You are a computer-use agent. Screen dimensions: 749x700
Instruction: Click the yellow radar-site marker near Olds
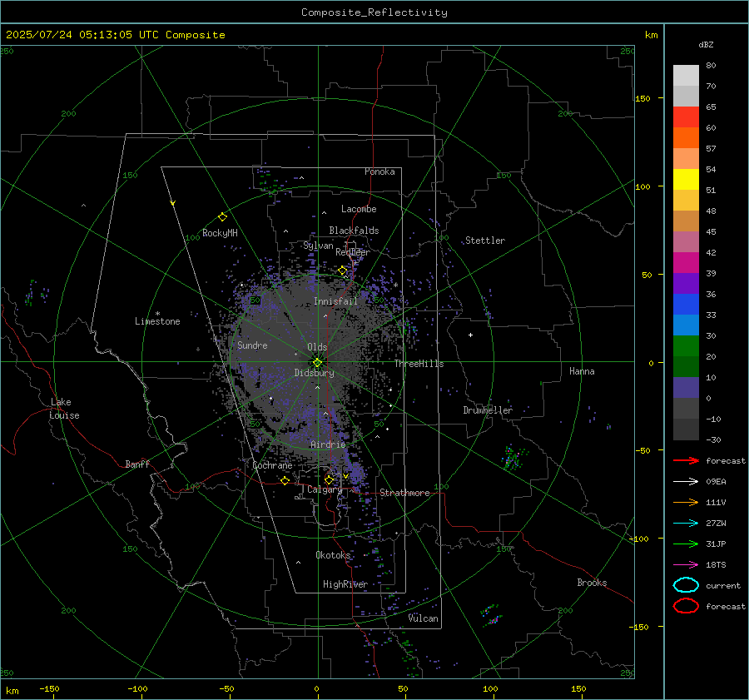point(318,363)
